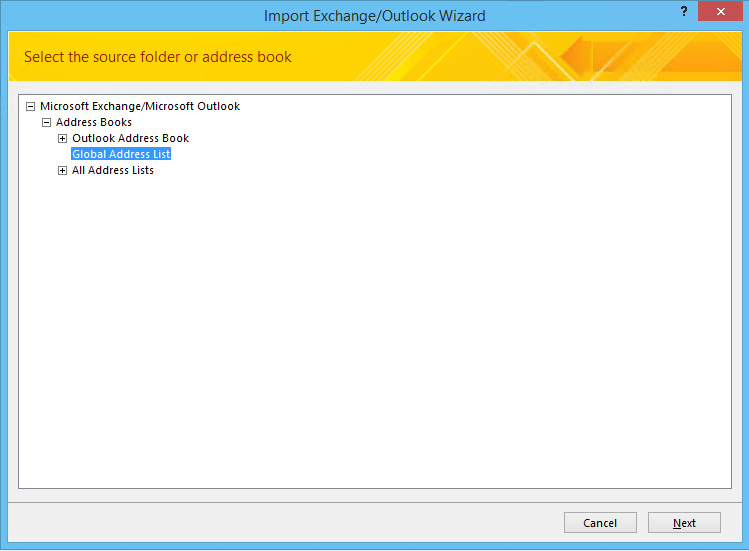The width and height of the screenshot is (749, 551).
Task: Click the decorative graphic in the yellow banner
Action: click(600, 56)
